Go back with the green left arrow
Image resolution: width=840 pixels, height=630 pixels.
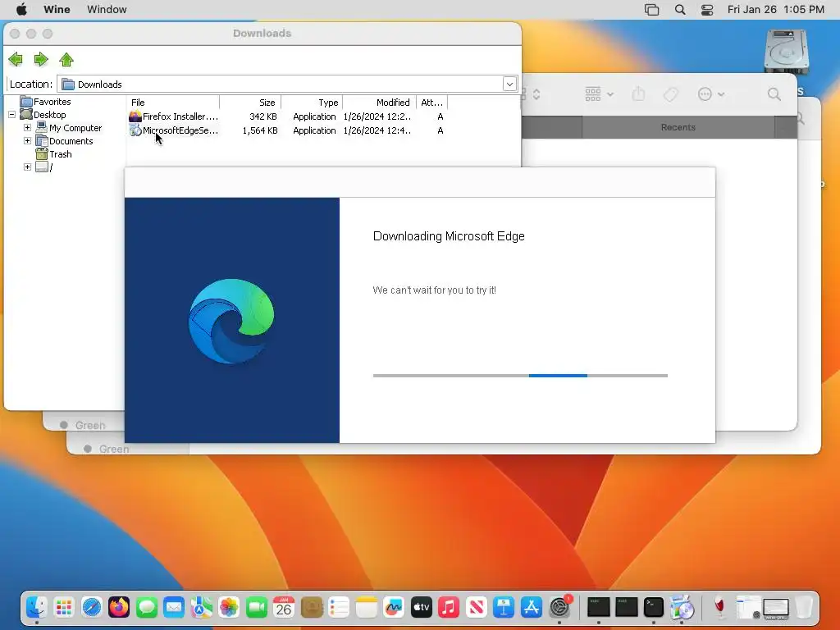tap(16, 59)
